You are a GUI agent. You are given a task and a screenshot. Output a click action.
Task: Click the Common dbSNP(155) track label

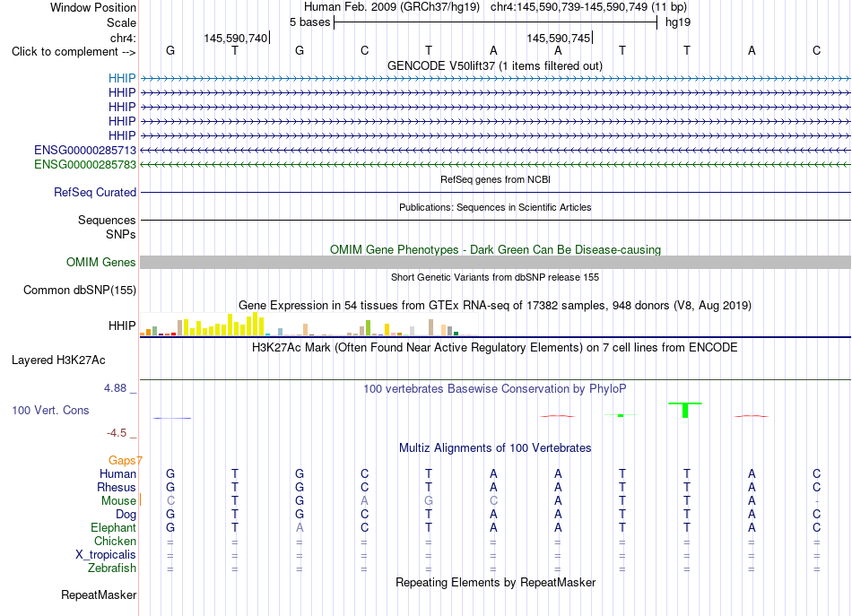[x=80, y=291]
